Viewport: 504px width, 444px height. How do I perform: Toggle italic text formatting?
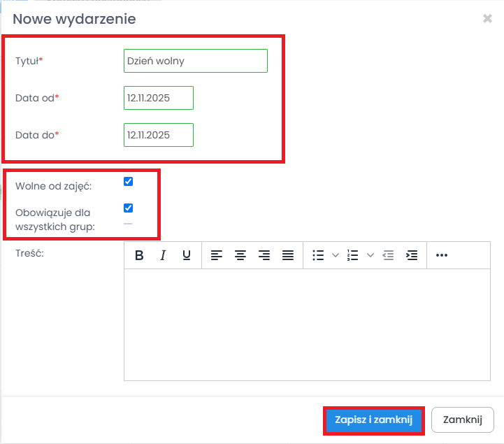163,256
